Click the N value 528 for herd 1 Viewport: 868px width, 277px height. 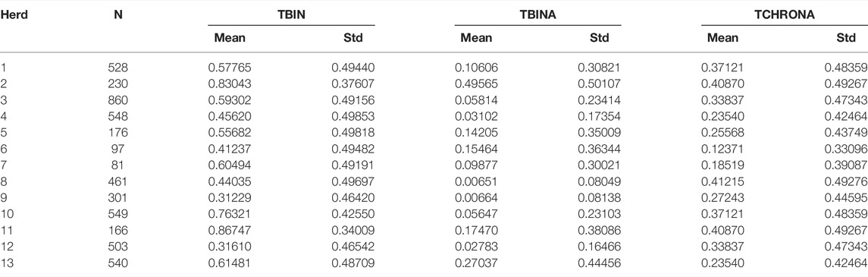click(x=118, y=68)
